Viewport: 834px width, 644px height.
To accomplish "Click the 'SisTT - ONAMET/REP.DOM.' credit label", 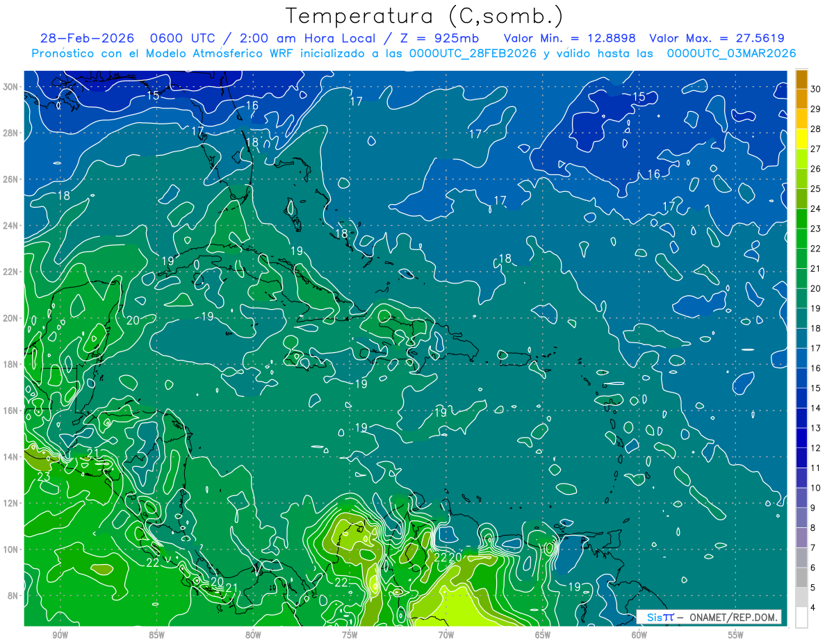I will click(x=710, y=617).
